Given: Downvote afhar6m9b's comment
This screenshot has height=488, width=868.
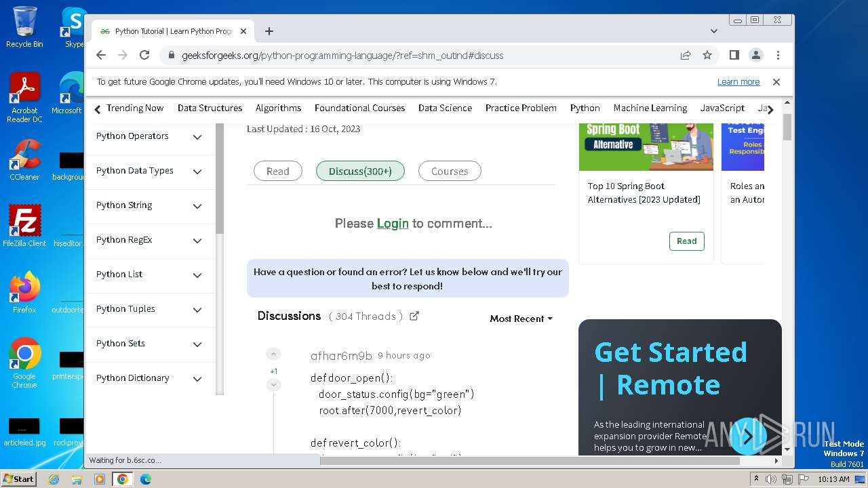Looking at the screenshot, I should tap(273, 385).
